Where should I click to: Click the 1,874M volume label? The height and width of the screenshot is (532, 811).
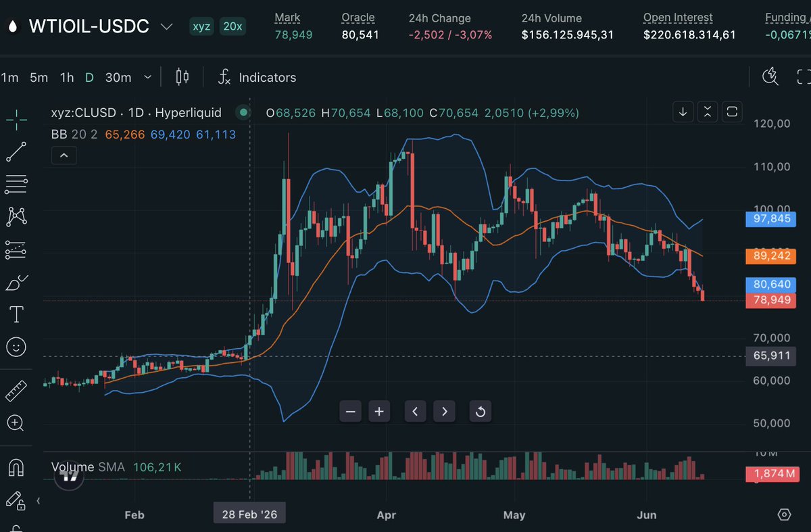[771, 475]
